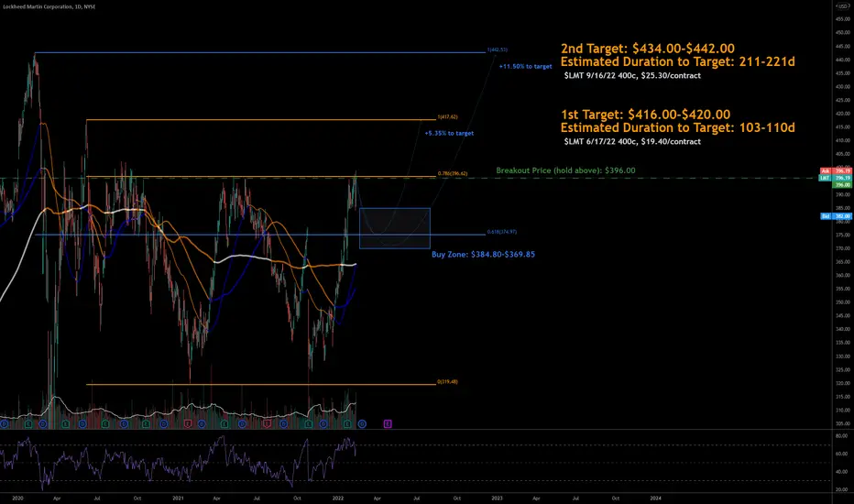This screenshot has width=854, height=504.
Task: Click the red earnings marker near January 2021
Action: (x=188, y=423)
